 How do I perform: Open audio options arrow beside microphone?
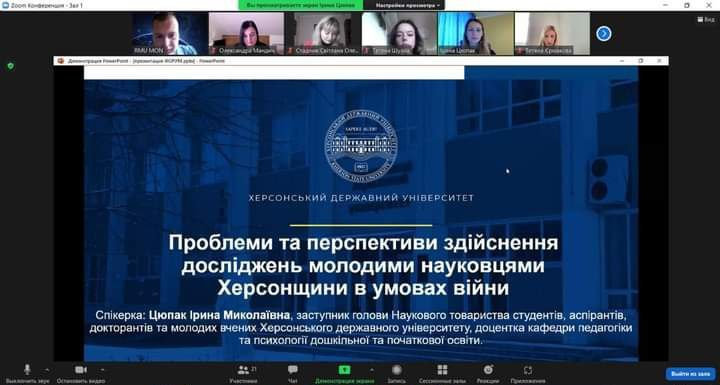[x=46, y=369]
